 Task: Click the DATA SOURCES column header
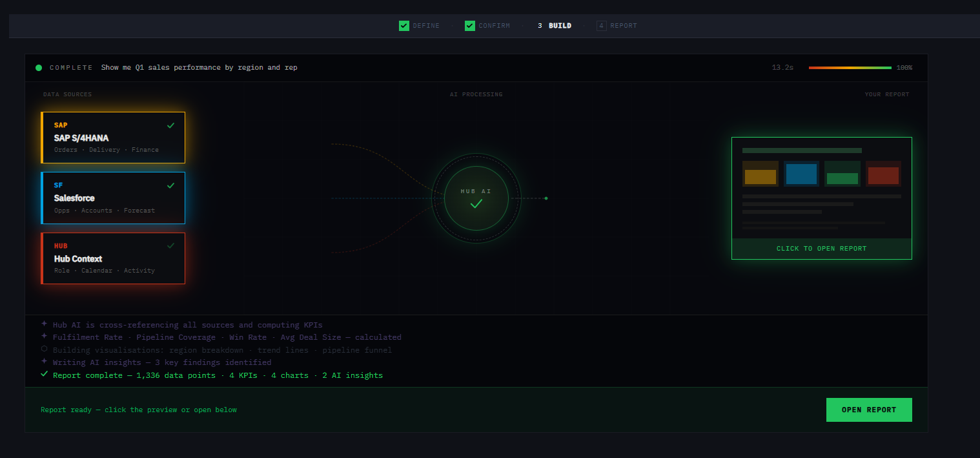(67, 94)
